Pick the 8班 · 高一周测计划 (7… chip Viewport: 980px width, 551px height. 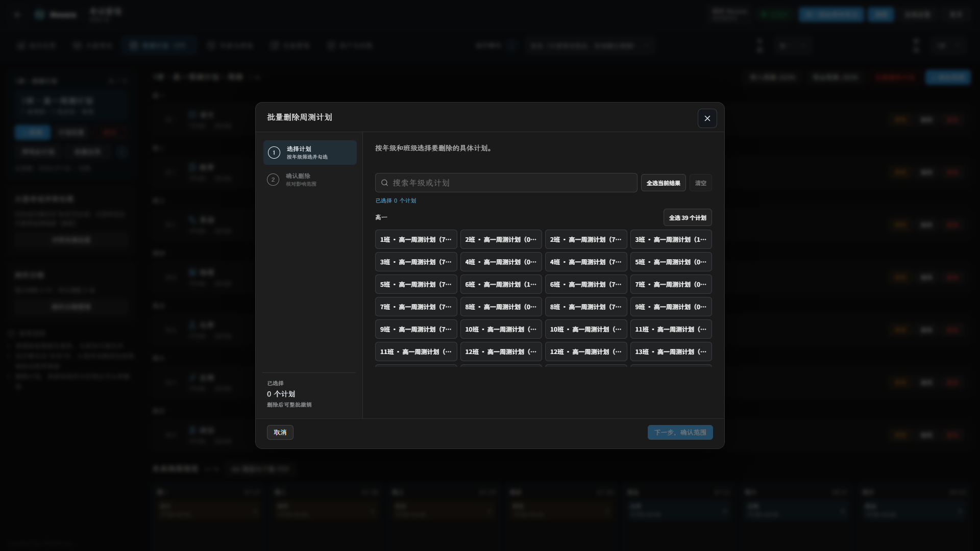(x=586, y=307)
